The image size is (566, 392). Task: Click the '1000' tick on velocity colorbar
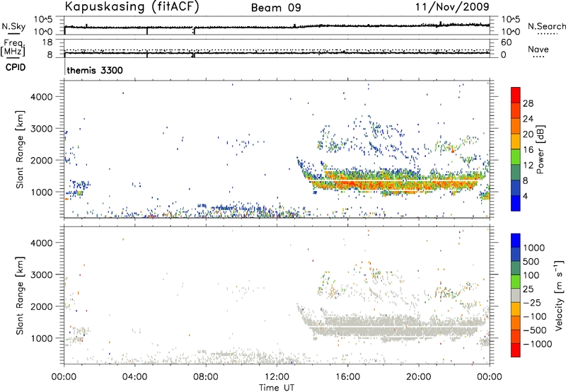click(x=533, y=248)
